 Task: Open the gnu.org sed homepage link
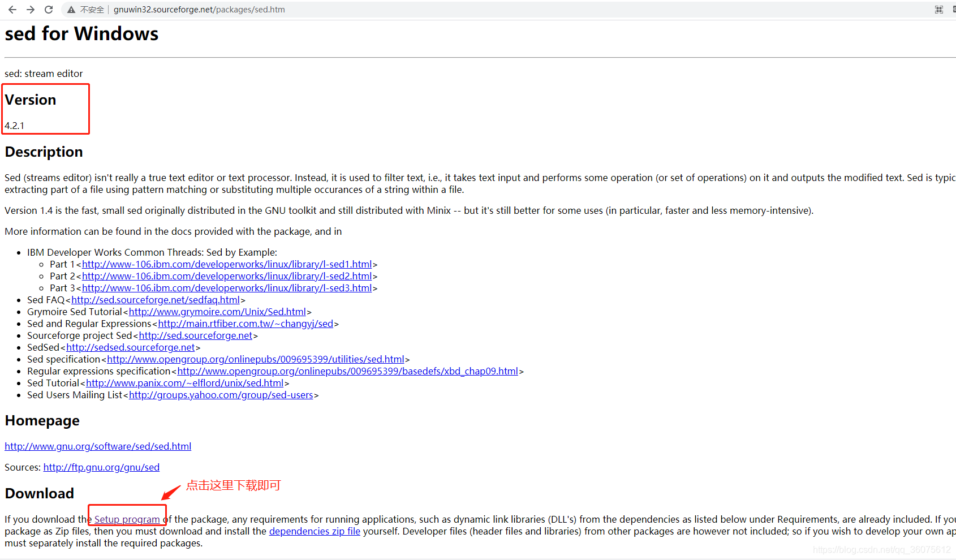[x=98, y=446]
